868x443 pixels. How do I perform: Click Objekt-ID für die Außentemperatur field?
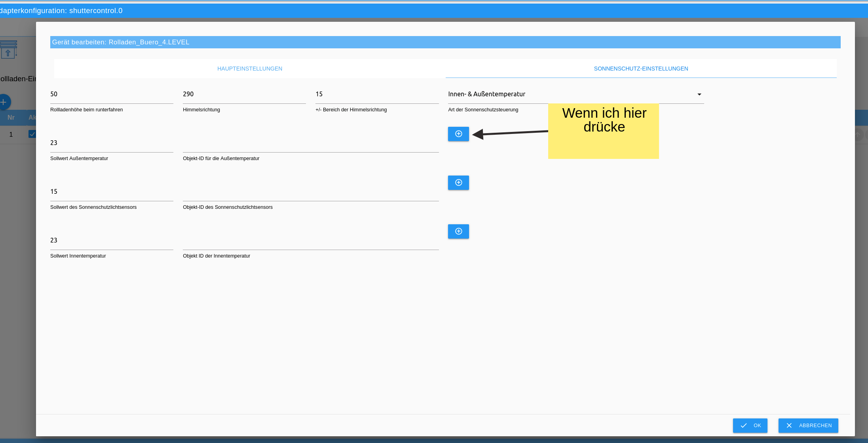point(311,144)
